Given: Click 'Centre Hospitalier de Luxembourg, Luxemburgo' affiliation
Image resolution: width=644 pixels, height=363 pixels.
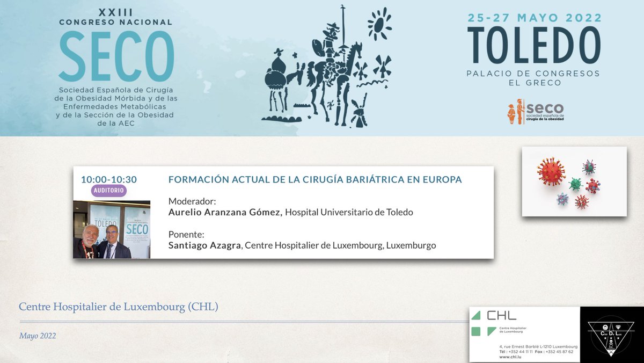Looking at the screenshot, I should pyautogui.click(x=340, y=245).
